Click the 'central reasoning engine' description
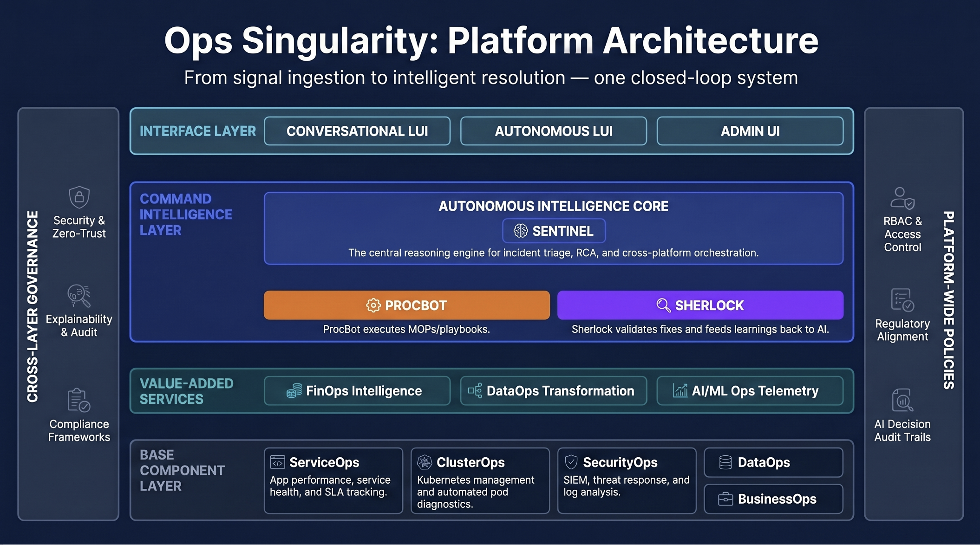980x545 pixels. click(554, 253)
